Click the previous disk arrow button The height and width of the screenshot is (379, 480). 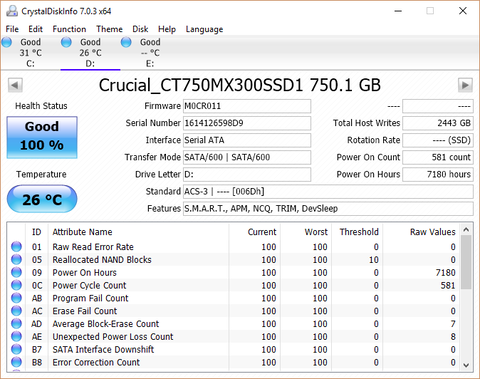coord(15,85)
